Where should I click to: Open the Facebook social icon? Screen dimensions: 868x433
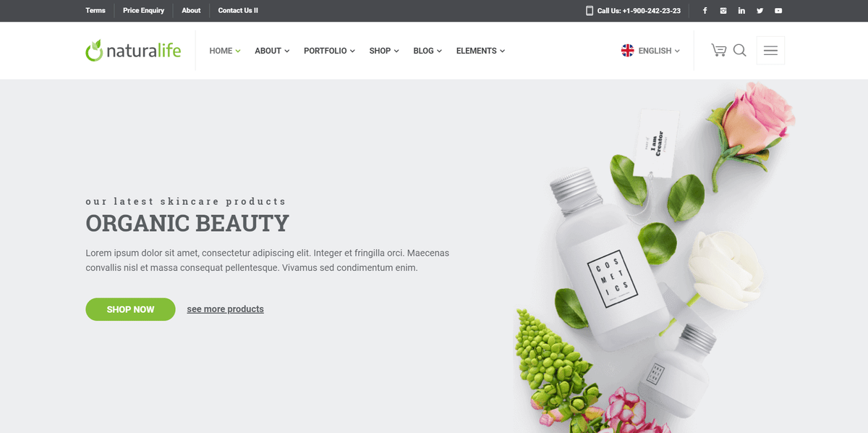coord(705,11)
